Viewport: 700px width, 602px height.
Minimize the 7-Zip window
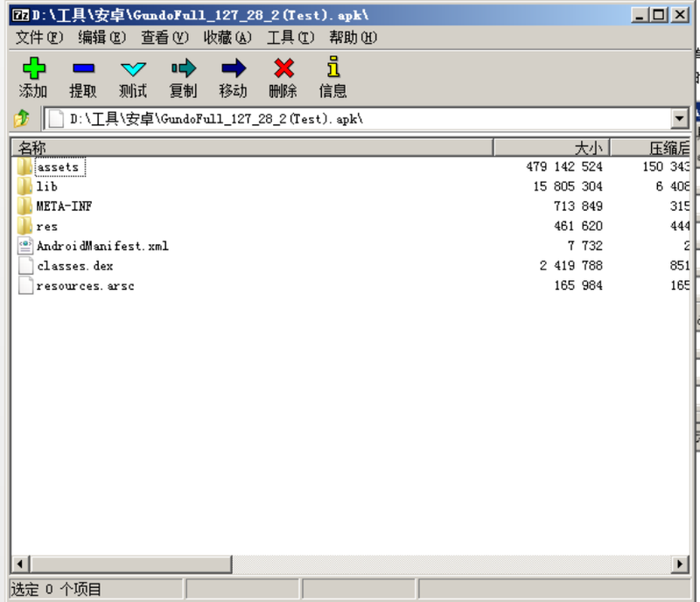(640, 15)
